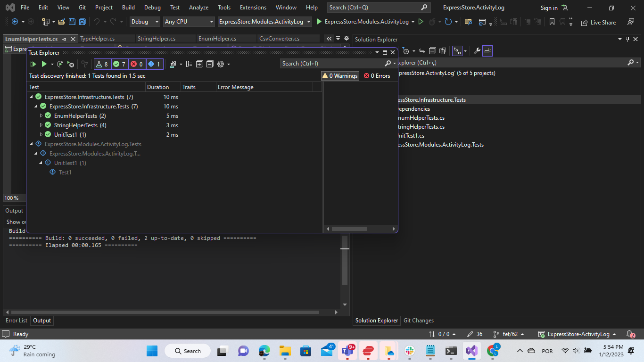Select Test1 under UnitTest1
Viewport: 644px width, 362px height.
(x=65, y=172)
